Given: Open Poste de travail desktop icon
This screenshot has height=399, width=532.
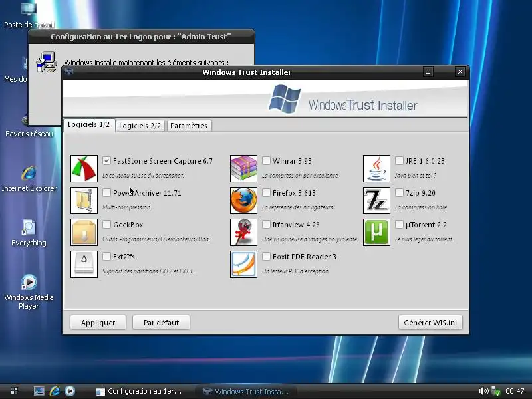Looking at the screenshot, I should (29, 15).
